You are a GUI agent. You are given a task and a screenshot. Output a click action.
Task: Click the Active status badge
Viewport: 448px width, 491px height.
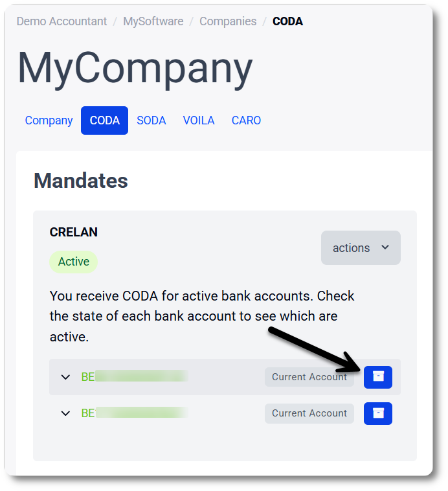pyautogui.click(x=74, y=262)
